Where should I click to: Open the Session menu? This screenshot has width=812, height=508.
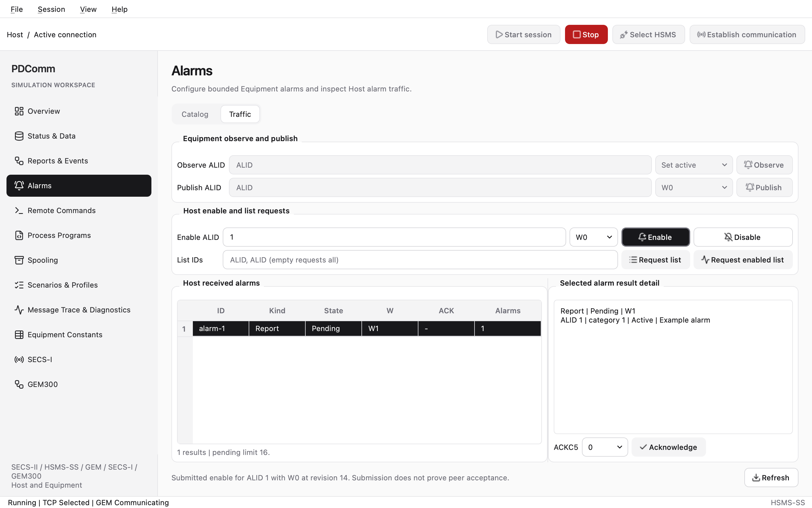51,9
